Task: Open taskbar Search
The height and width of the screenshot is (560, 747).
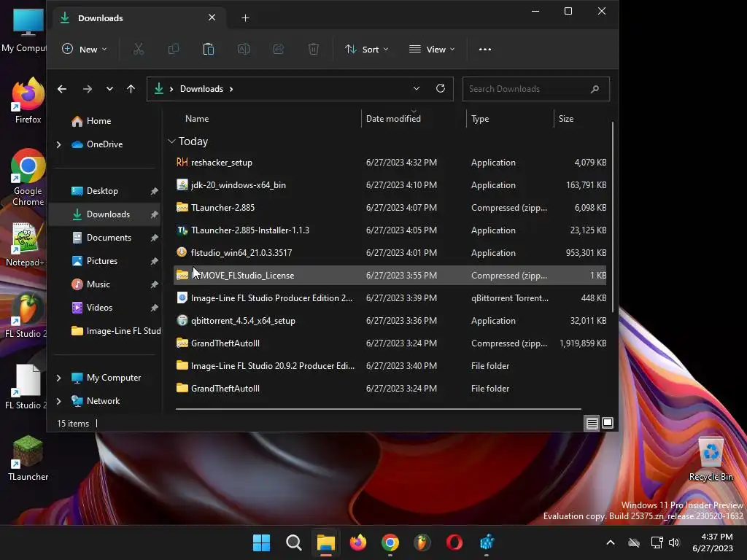Action: point(293,542)
